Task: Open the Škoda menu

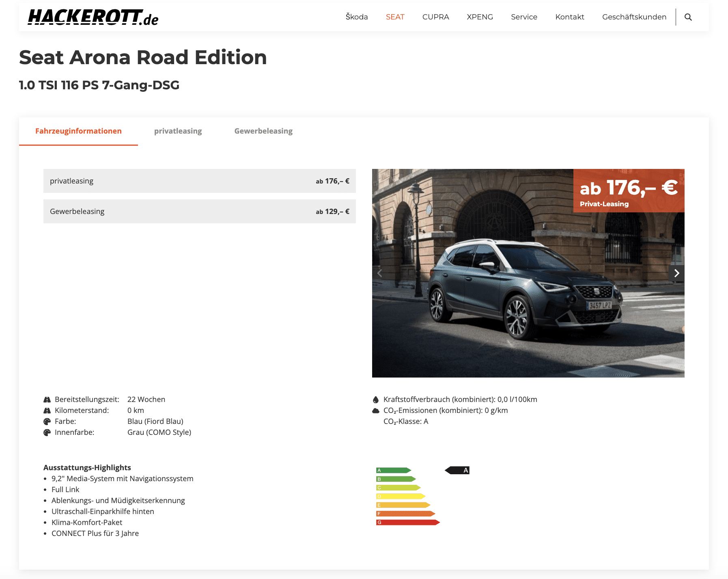Action: (x=356, y=17)
